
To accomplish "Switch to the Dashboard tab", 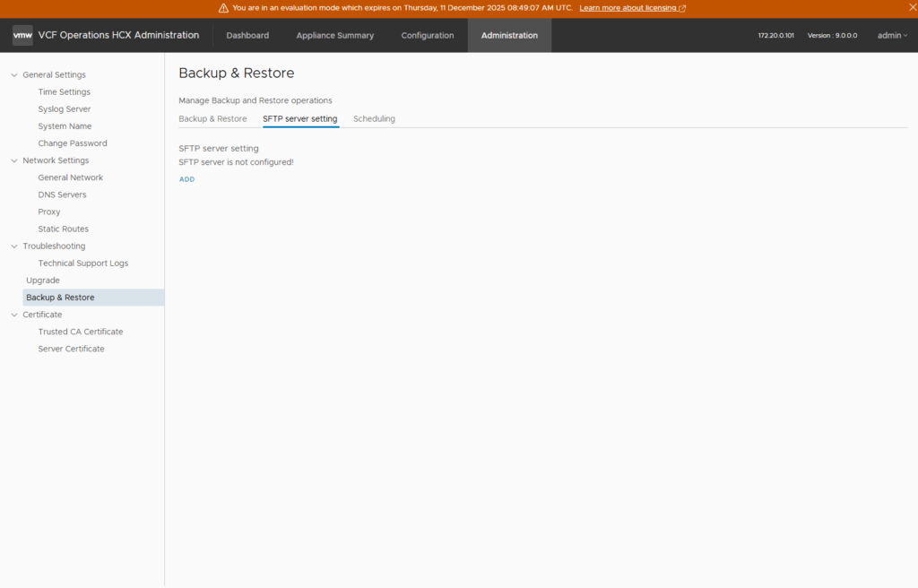I will (247, 36).
